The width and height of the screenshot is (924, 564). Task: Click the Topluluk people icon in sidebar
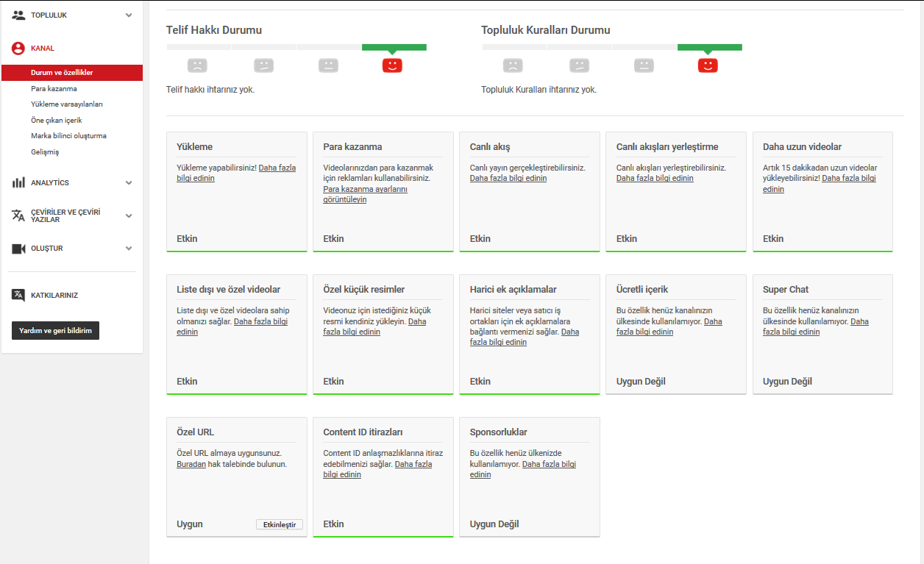(x=18, y=15)
